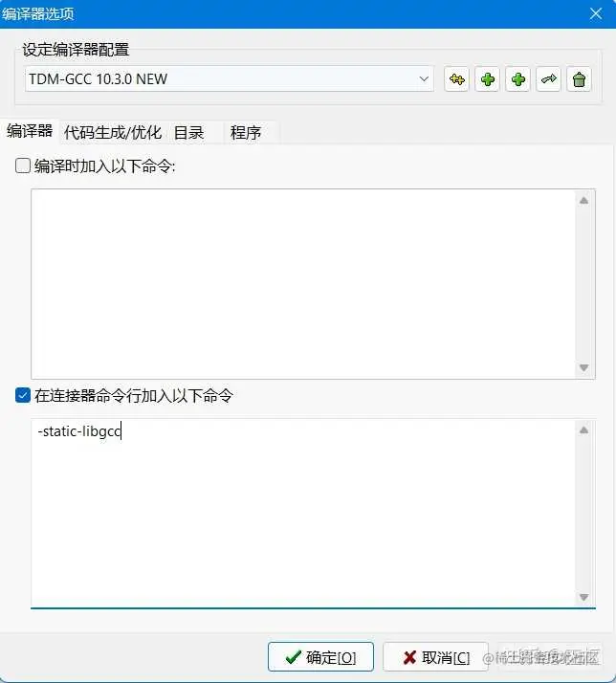
Task: Click the up arrow of linker commands scrollbar
Action: pos(584,430)
